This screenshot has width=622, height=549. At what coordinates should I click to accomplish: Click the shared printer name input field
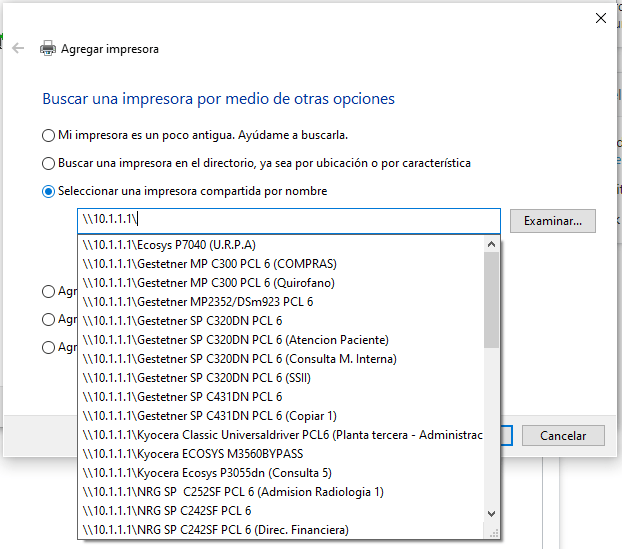289,221
